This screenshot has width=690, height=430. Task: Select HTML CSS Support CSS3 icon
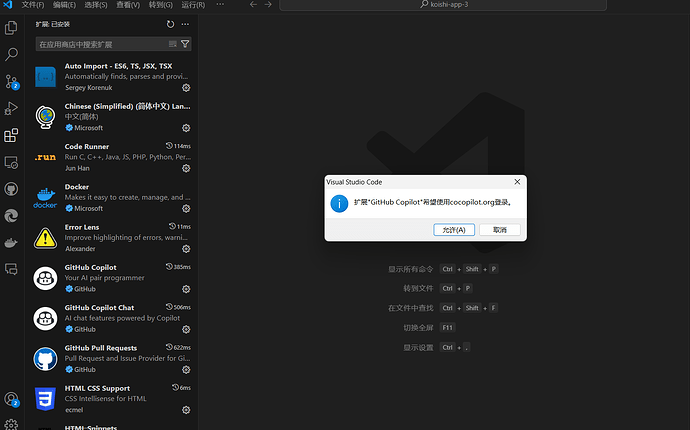45,399
